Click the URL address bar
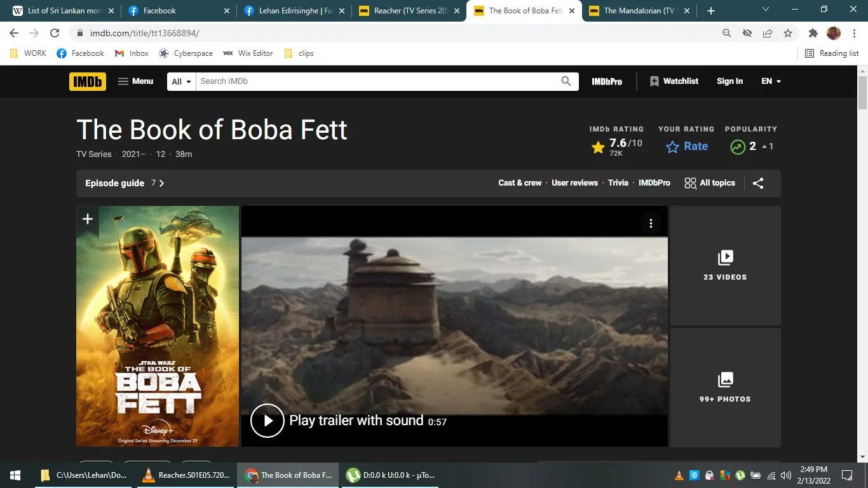868x488 pixels. click(394, 33)
